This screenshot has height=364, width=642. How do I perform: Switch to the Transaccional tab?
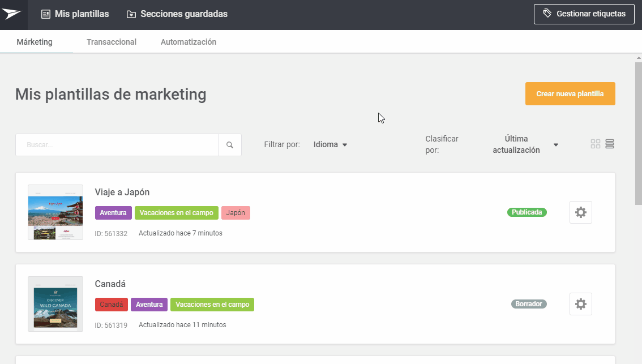pyautogui.click(x=112, y=42)
